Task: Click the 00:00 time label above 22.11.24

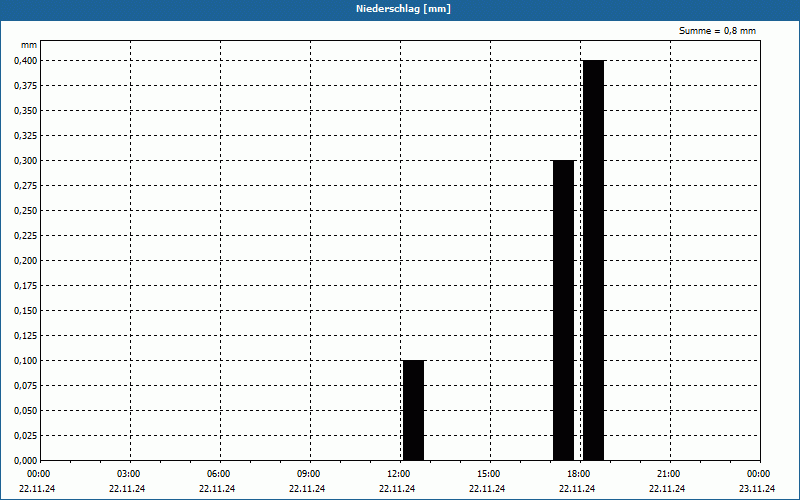Action: (x=38, y=474)
